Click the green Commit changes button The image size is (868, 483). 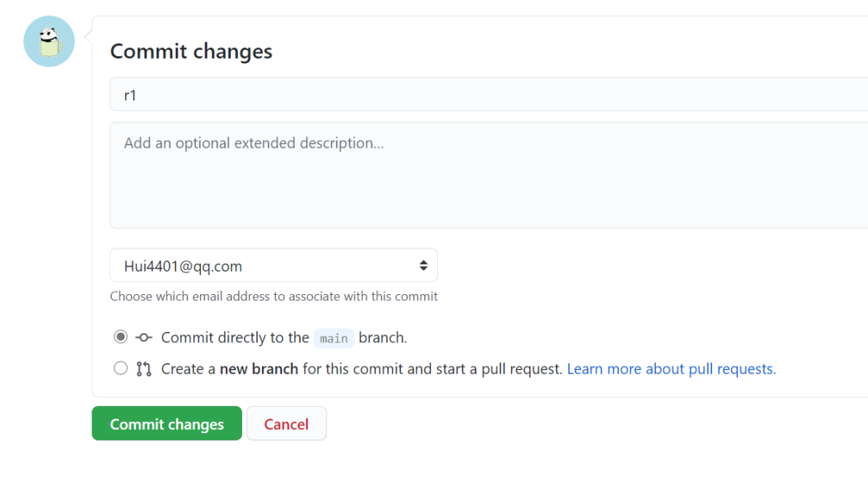166,424
